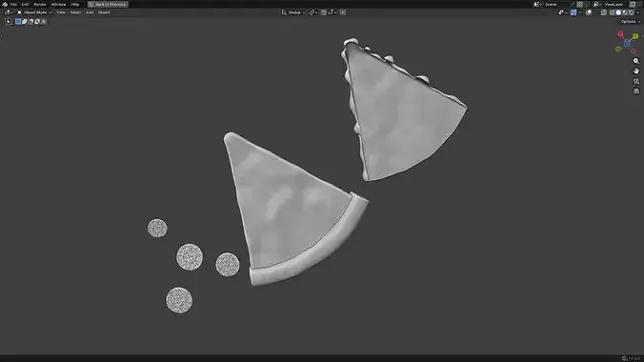Switch to solid viewport shading
The image size is (644, 362).
pos(618,12)
